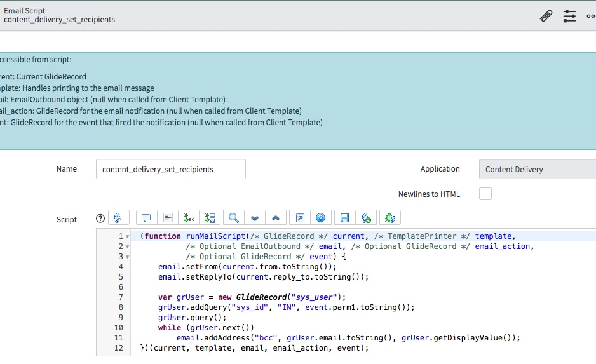The width and height of the screenshot is (596, 364).
Task: Open the script debugger bug icon
Action: pos(390,218)
